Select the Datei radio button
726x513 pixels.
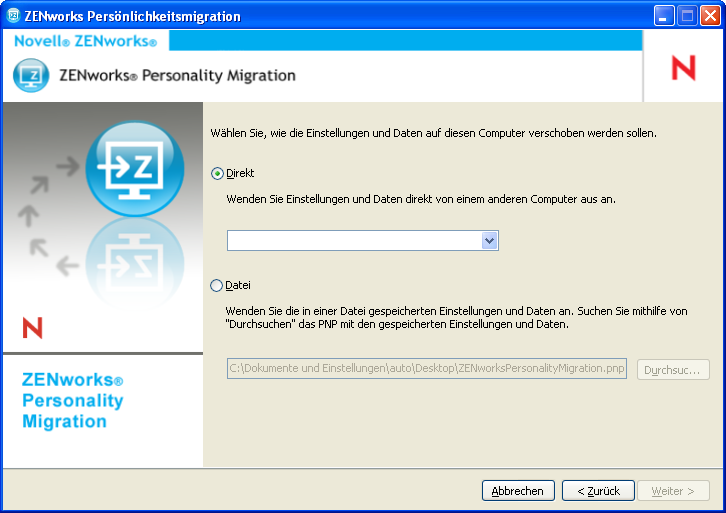point(216,285)
